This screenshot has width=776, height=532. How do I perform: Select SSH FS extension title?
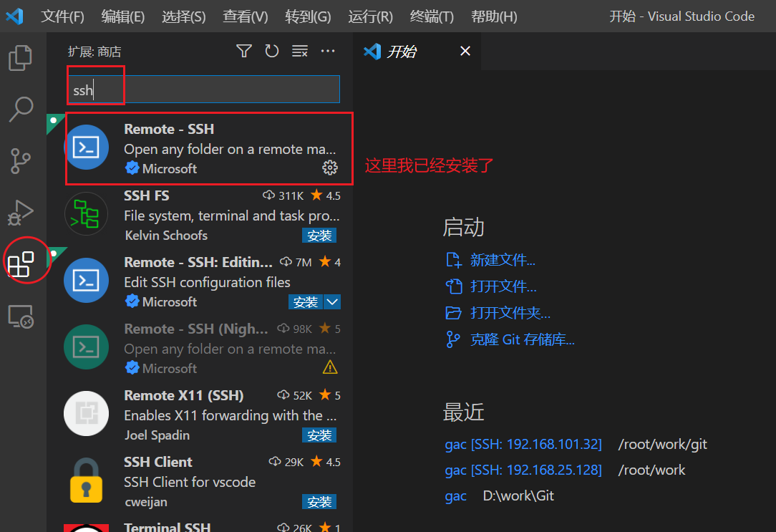point(147,195)
